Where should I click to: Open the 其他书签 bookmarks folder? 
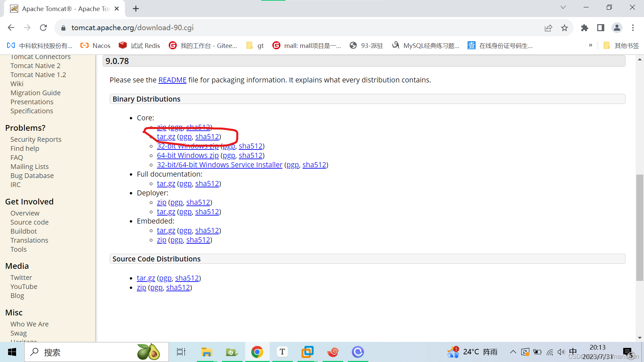pyautogui.click(x=621, y=46)
